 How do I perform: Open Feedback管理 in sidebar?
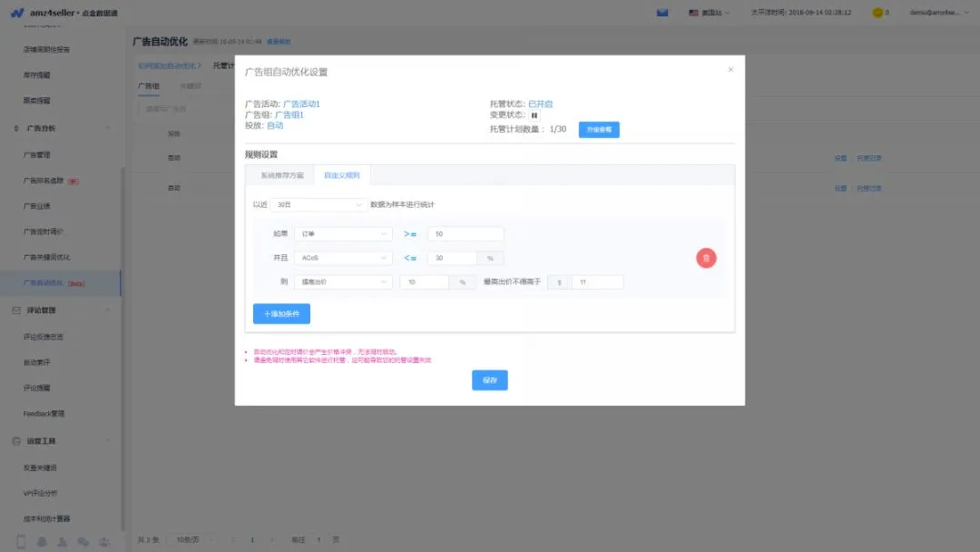[44, 413]
